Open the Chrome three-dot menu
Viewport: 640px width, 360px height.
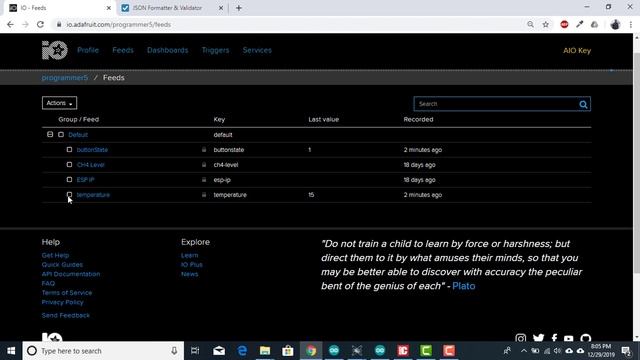pyautogui.click(x=631, y=24)
